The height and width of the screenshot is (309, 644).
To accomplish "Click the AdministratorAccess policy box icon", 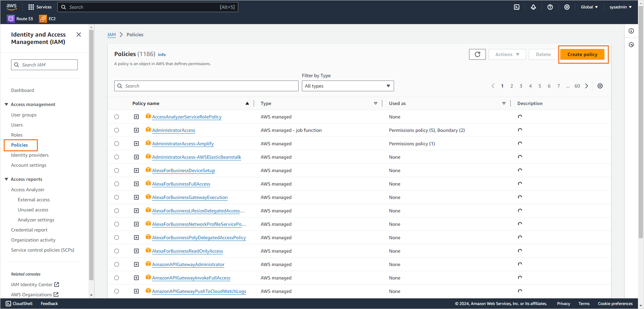I will (x=148, y=130).
